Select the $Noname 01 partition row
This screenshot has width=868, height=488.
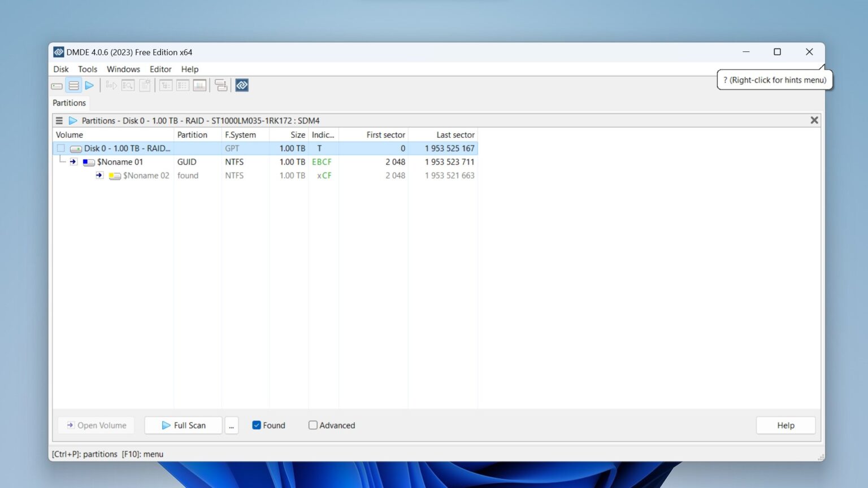point(120,162)
